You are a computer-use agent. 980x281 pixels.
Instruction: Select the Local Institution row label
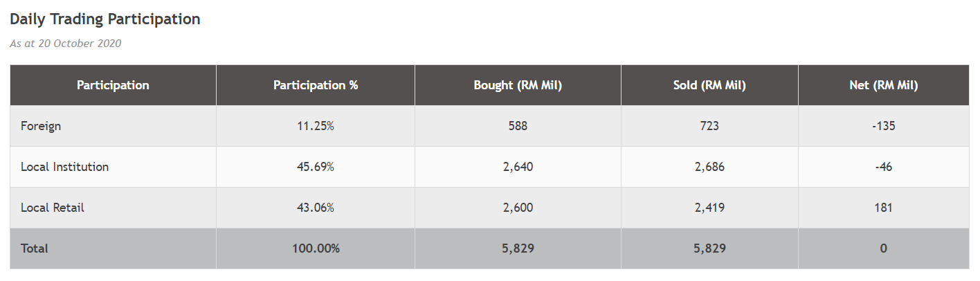click(x=64, y=167)
